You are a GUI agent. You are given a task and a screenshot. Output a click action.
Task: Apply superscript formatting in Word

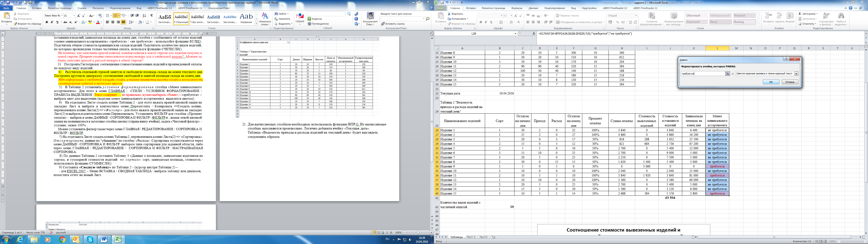pos(76,22)
